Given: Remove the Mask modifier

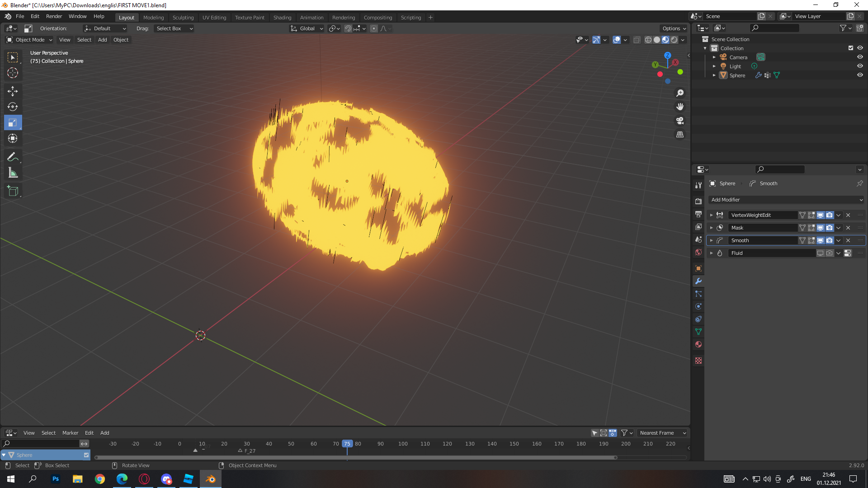Looking at the screenshot, I should coord(848,228).
